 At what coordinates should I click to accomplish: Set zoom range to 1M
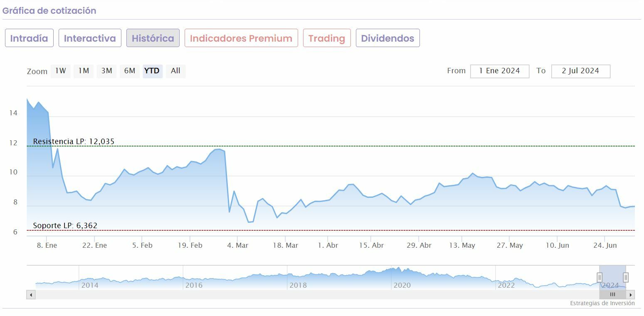coord(84,71)
